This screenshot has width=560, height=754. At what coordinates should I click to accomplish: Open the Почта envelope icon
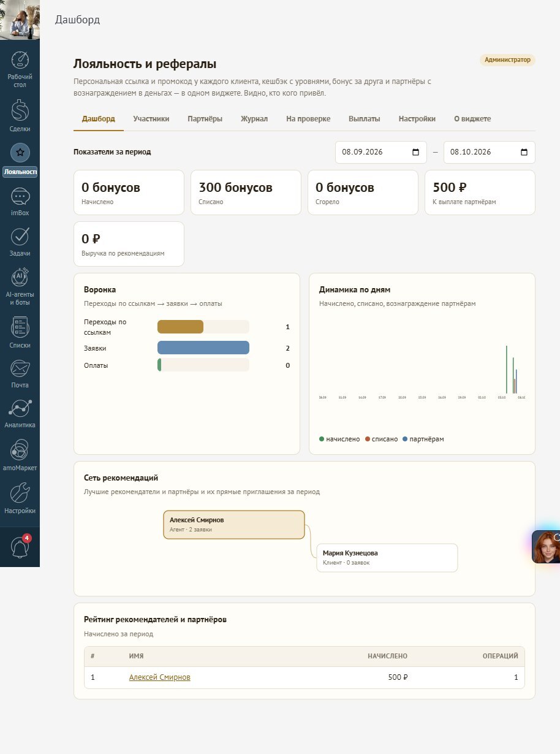tap(20, 368)
